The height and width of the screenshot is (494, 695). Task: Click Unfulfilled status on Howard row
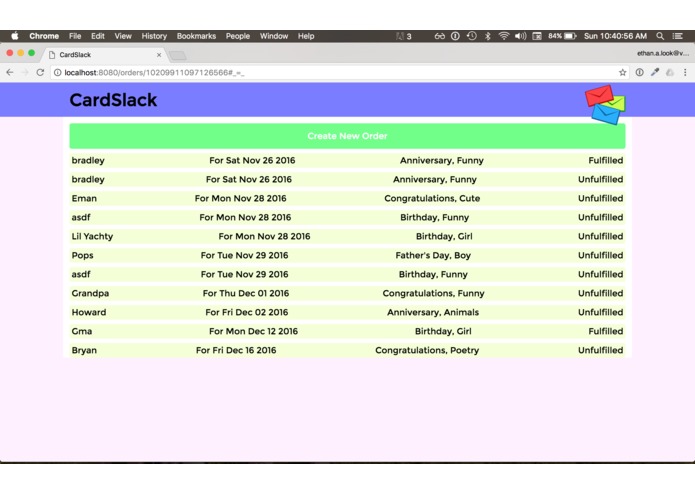pyautogui.click(x=600, y=312)
